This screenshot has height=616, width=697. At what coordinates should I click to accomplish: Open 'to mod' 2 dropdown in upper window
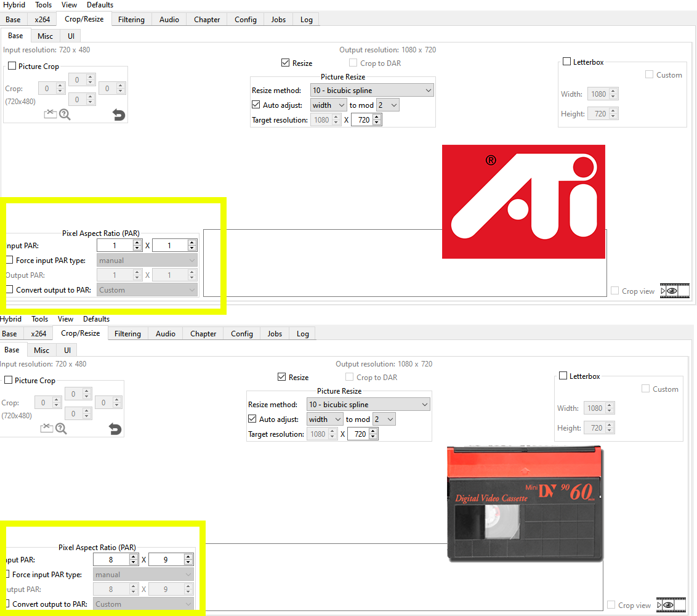pyautogui.click(x=388, y=105)
